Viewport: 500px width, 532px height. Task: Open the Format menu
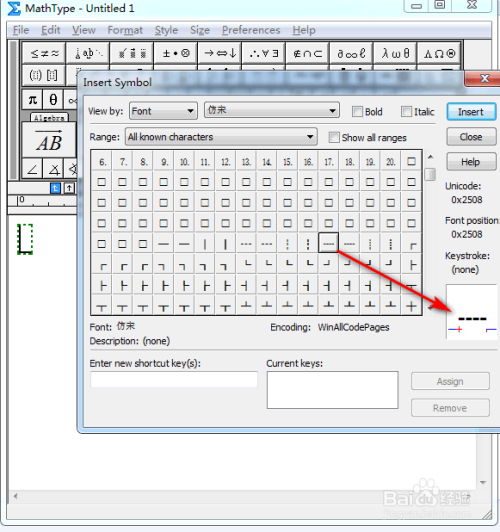(x=125, y=30)
